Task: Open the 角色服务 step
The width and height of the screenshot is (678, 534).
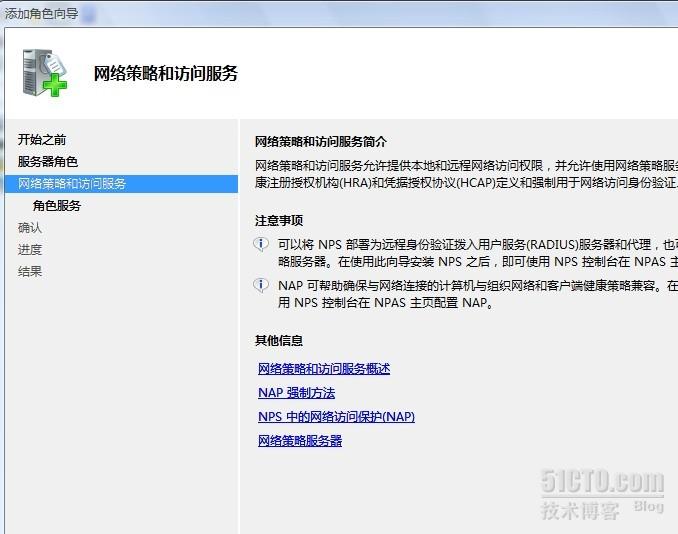Action: tap(57, 205)
